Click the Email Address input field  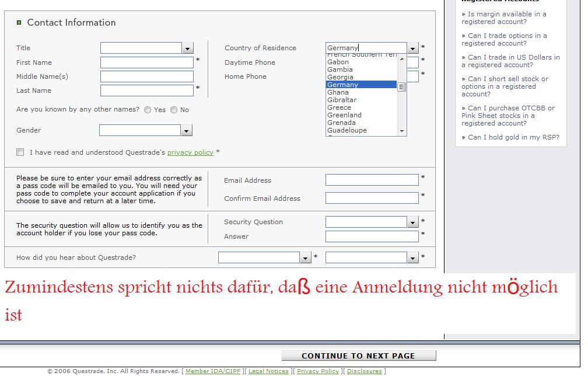pos(372,180)
